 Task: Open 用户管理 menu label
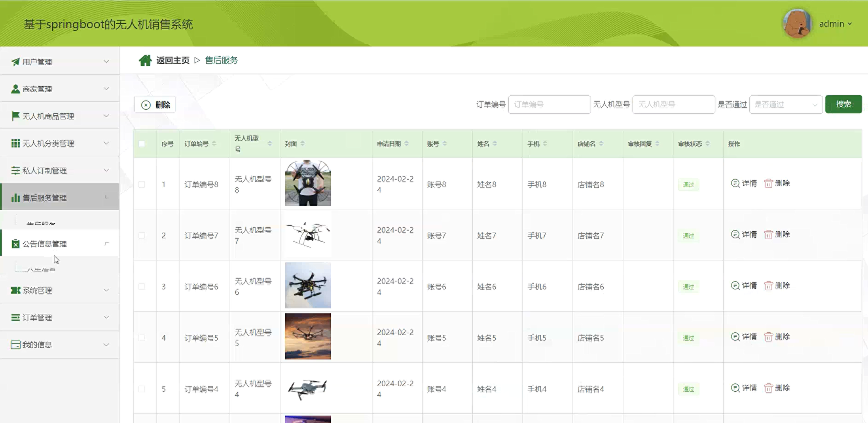(37, 62)
